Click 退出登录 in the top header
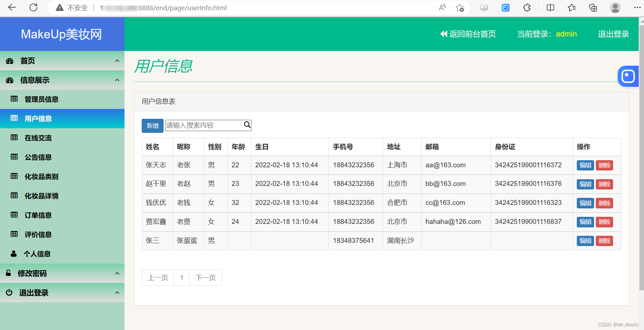The width and height of the screenshot is (644, 330). (613, 34)
